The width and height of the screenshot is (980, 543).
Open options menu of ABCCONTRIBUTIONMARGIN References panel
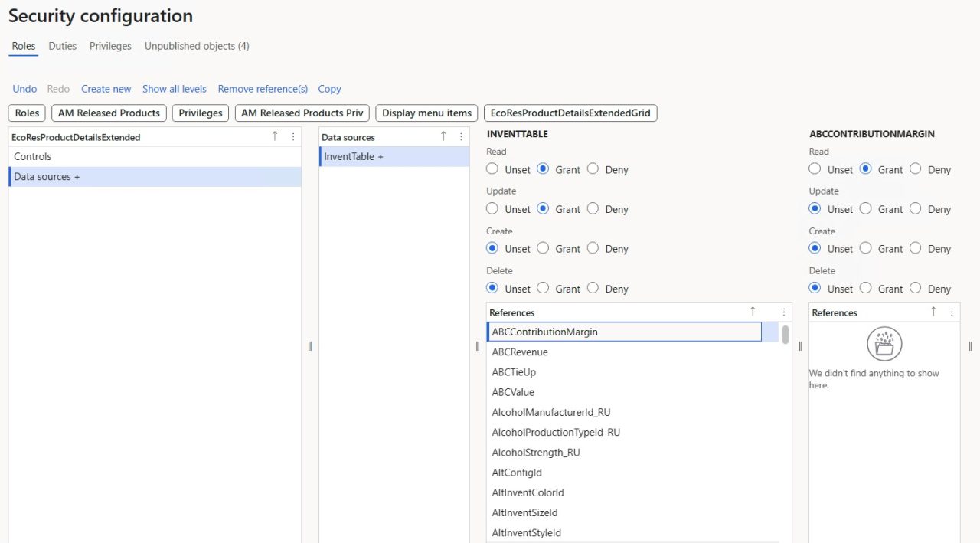(951, 312)
